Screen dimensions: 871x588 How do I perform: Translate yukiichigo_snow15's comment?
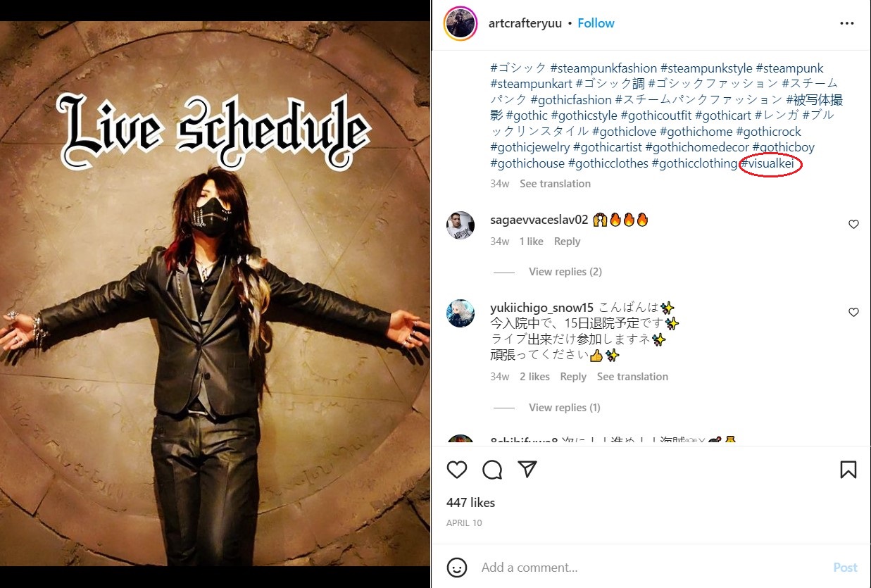pyautogui.click(x=632, y=377)
